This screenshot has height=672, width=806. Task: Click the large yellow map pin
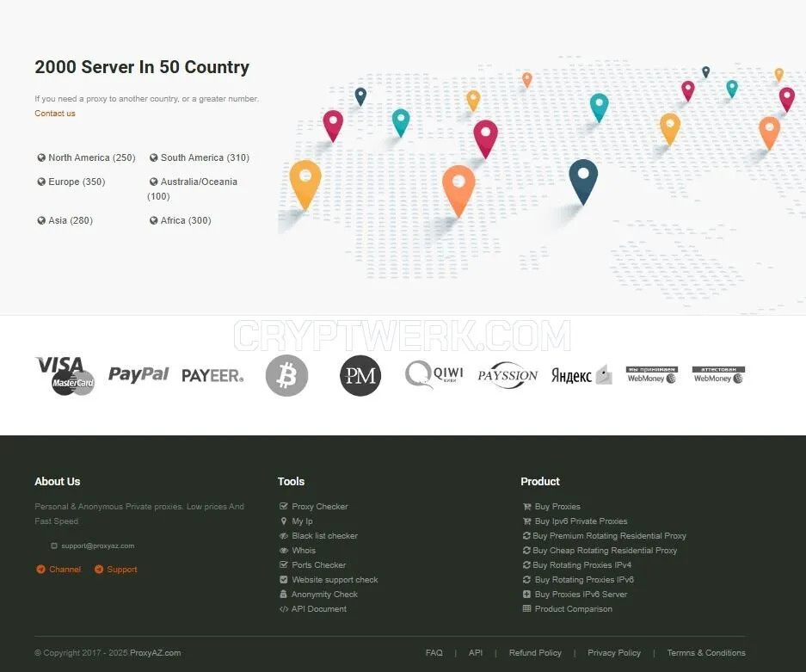click(x=305, y=184)
